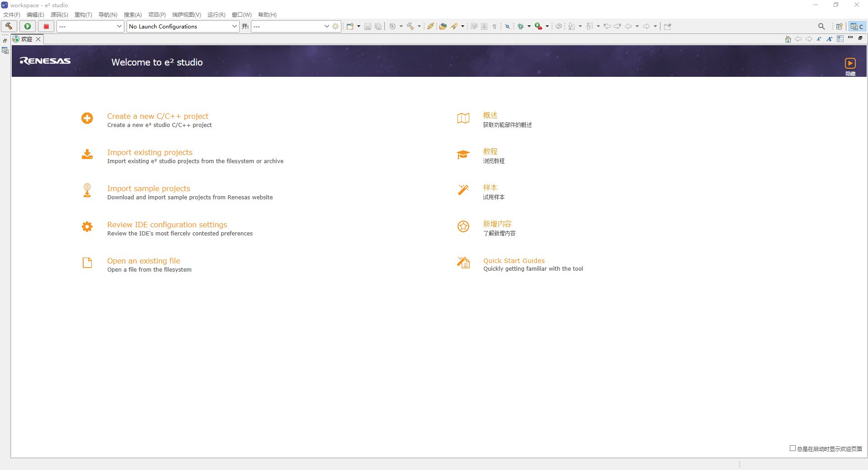Click the Open an existing file link

click(x=143, y=261)
